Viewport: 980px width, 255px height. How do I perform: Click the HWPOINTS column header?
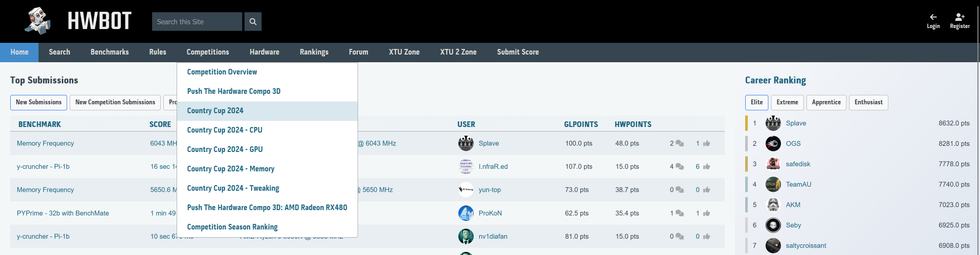[633, 124]
